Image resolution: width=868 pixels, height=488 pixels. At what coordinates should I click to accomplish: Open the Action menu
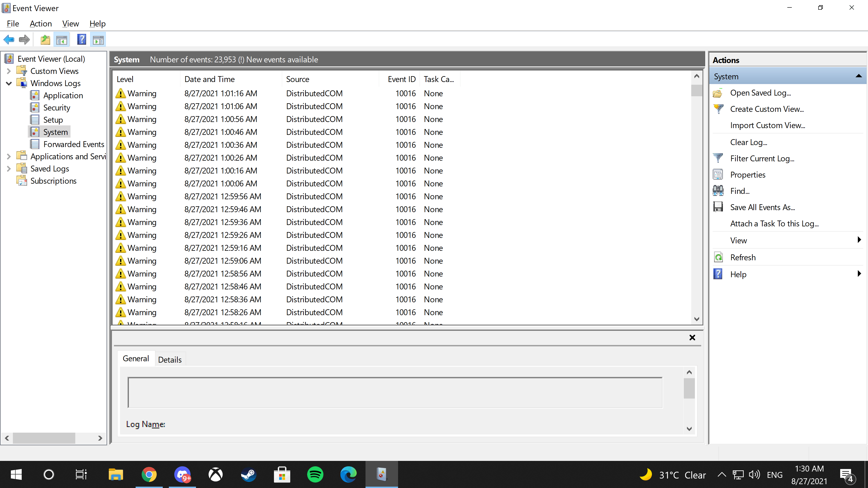pos(41,23)
